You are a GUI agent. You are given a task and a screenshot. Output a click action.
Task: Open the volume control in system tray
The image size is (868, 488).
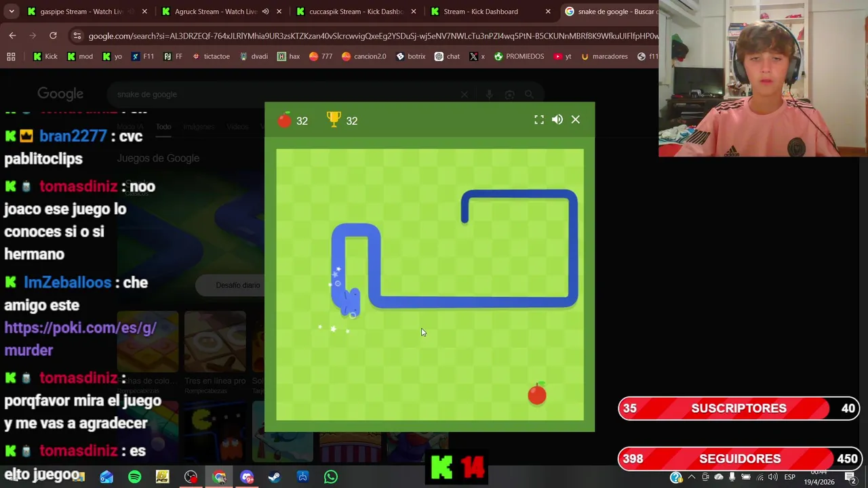(772, 477)
